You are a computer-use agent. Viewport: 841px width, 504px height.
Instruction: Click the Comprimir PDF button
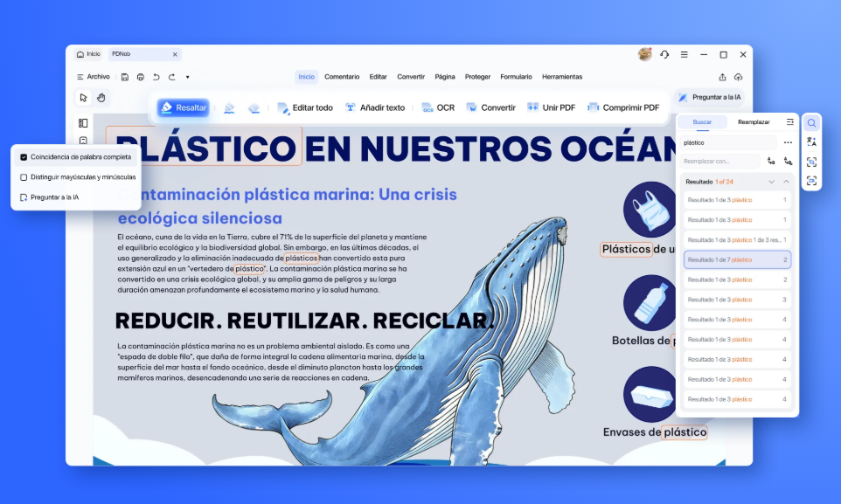pyautogui.click(x=624, y=107)
